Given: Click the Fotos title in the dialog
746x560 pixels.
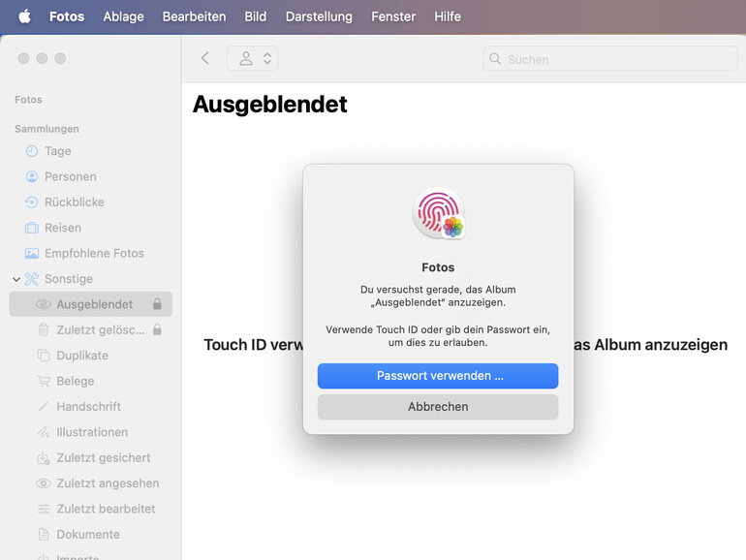Looking at the screenshot, I should (438, 267).
